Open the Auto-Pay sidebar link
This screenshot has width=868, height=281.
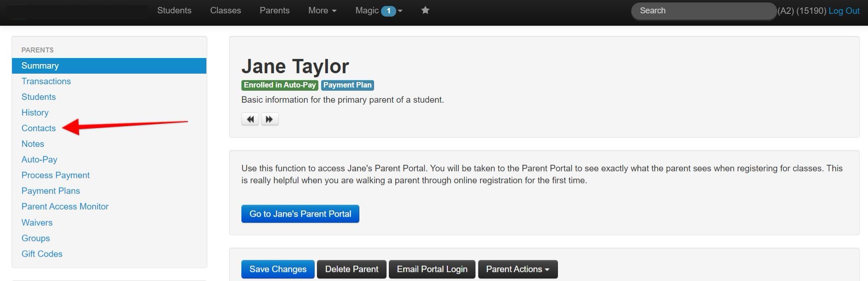pos(40,159)
